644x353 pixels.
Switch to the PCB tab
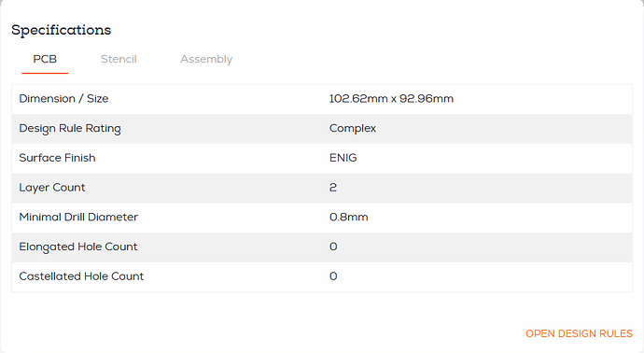45,59
